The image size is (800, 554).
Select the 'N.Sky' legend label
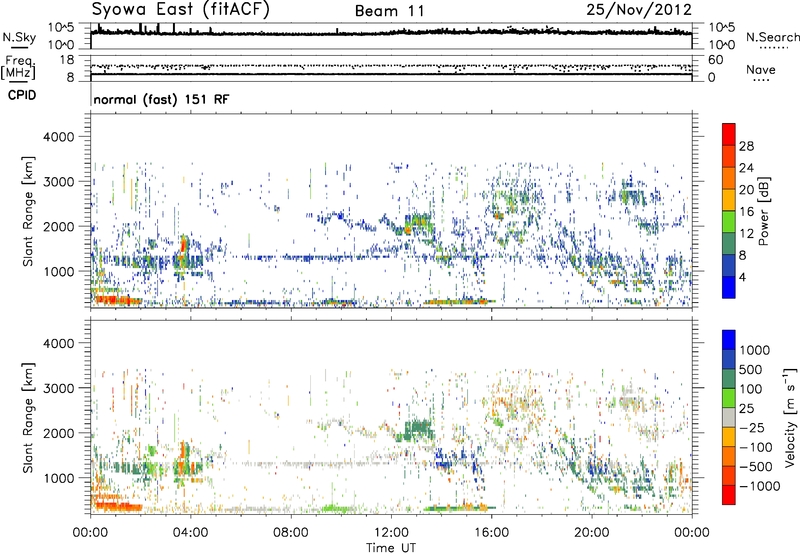pyautogui.click(x=19, y=37)
